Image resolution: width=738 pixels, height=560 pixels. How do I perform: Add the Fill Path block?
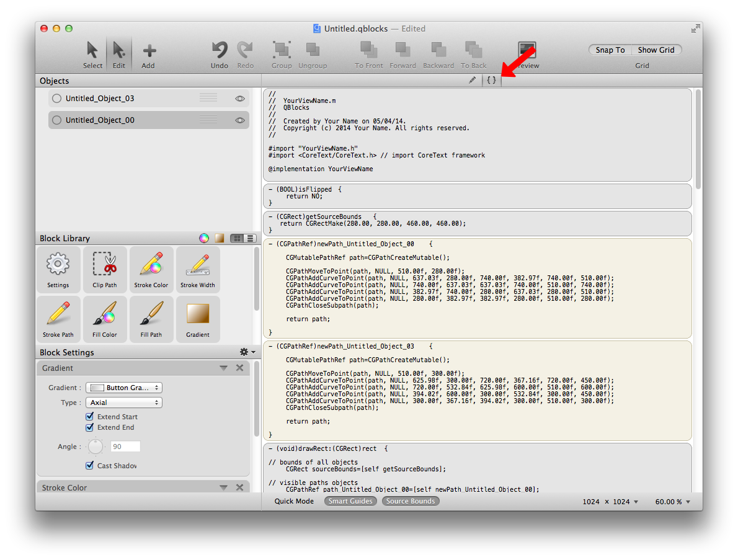click(151, 319)
